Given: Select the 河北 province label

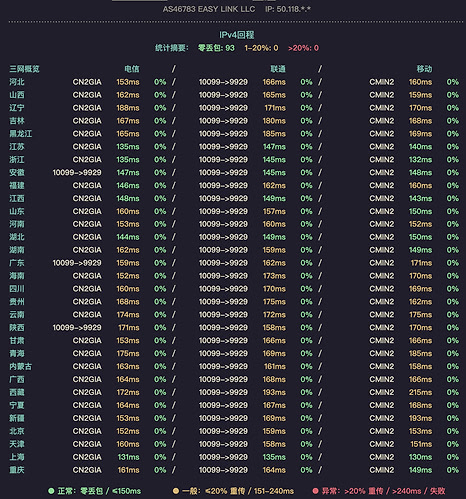Looking at the screenshot, I should coord(17,82).
